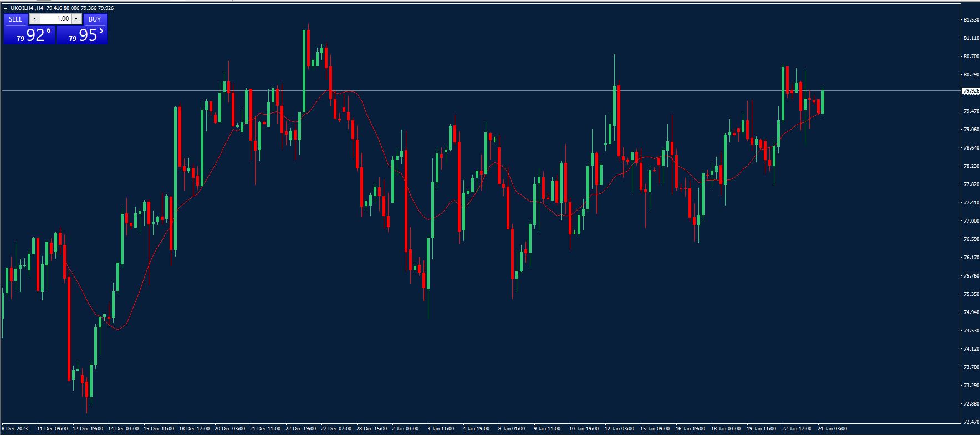Viewport: 980px width, 436px height.
Task: Select the latest green candle on the chart
Action: coord(823,101)
